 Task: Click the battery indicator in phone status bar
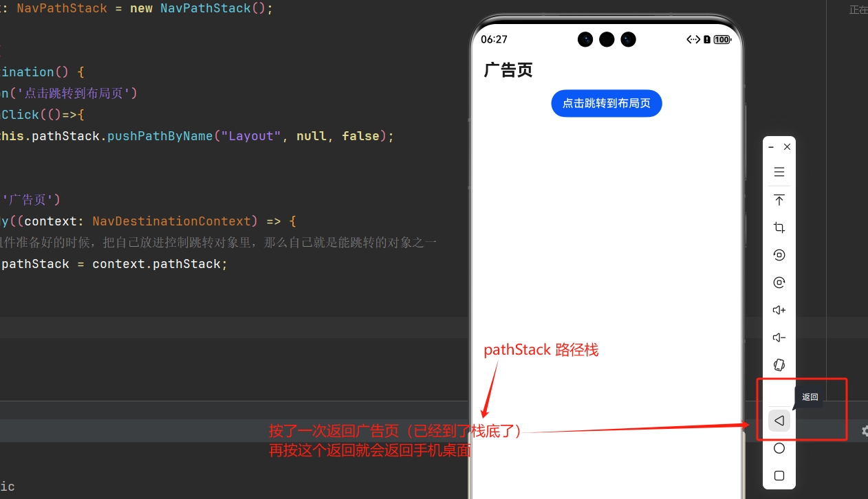pyautogui.click(x=721, y=39)
